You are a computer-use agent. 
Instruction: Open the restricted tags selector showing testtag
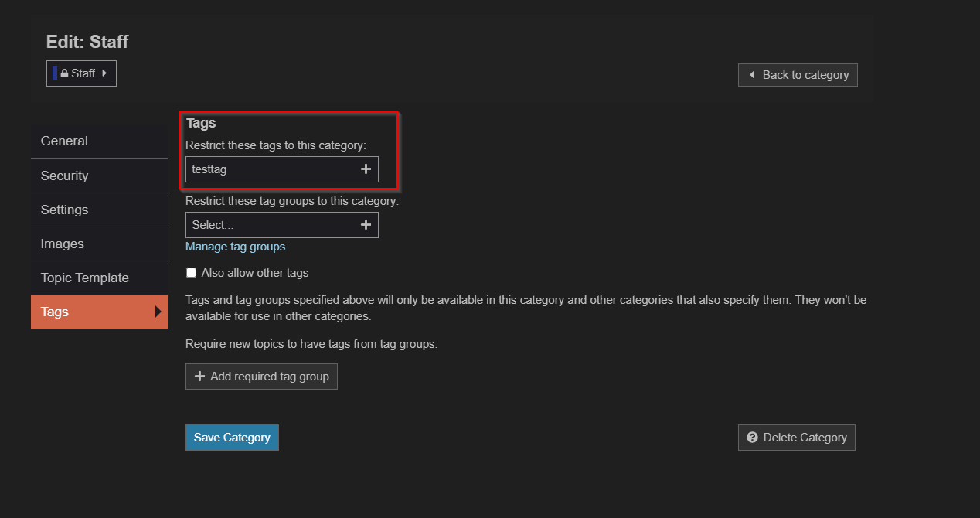click(x=282, y=169)
